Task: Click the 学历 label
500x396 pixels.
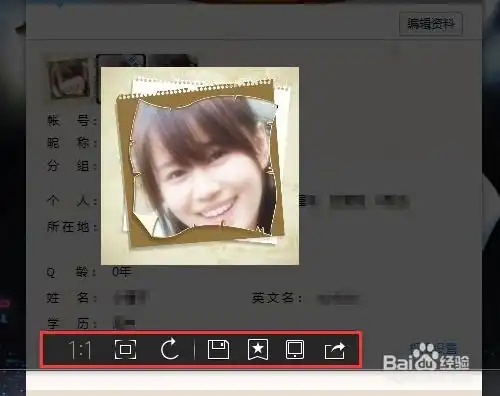Action: 71,323
